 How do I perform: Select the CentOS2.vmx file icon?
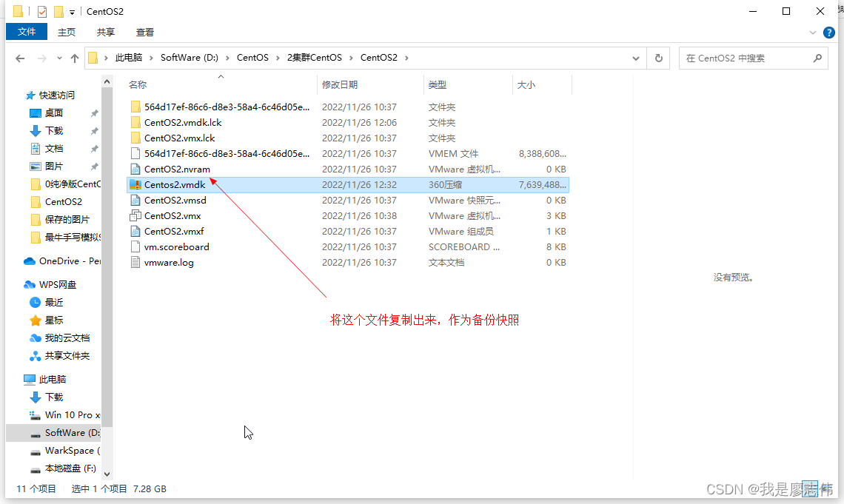click(135, 215)
